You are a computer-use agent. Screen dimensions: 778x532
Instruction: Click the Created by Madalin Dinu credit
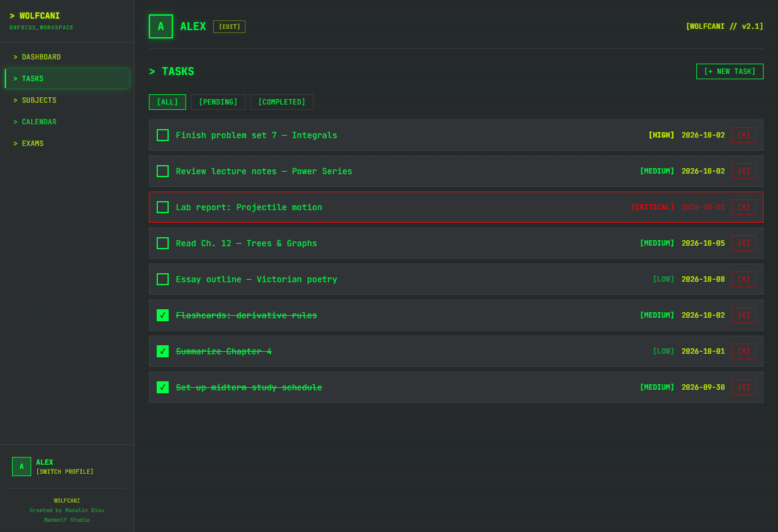[x=67, y=510]
